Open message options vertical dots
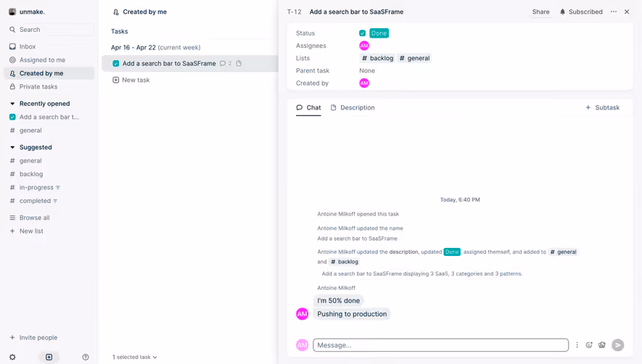The height and width of the screenshot is (364, 642). [577, 345]
